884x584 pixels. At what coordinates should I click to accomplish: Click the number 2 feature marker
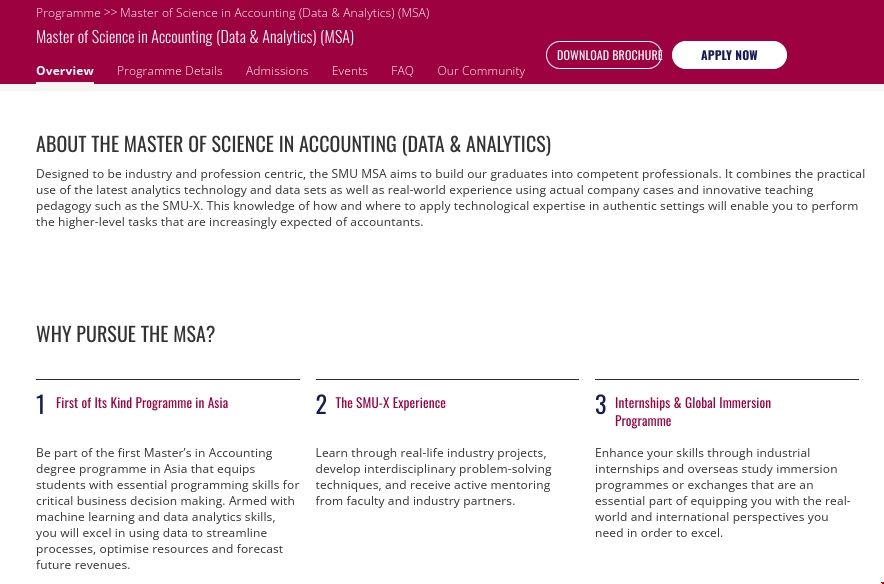coord(321,404)
